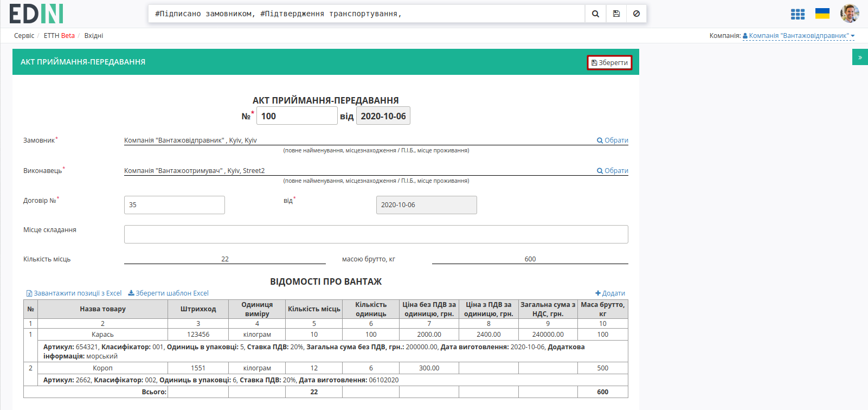Viewport: 868px width, 410px height.
Task: Open Вхідні breadcrumb
Action: click(x=93, y=36)
